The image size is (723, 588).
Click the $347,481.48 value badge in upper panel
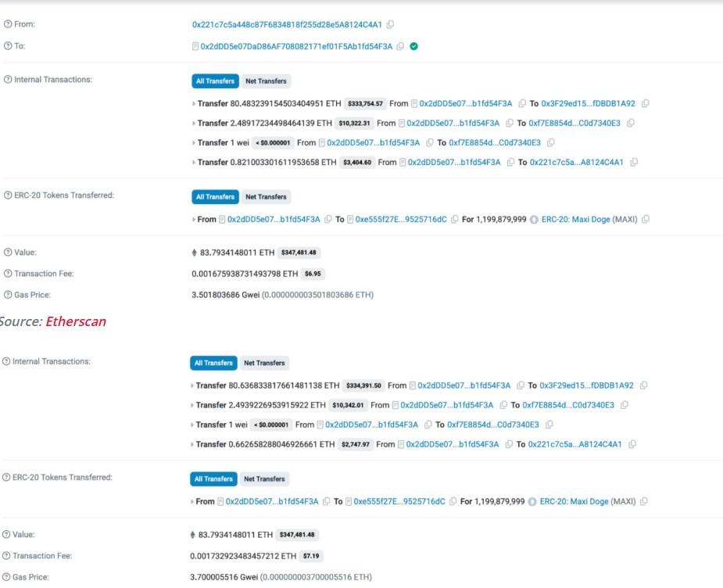[299, 253]
